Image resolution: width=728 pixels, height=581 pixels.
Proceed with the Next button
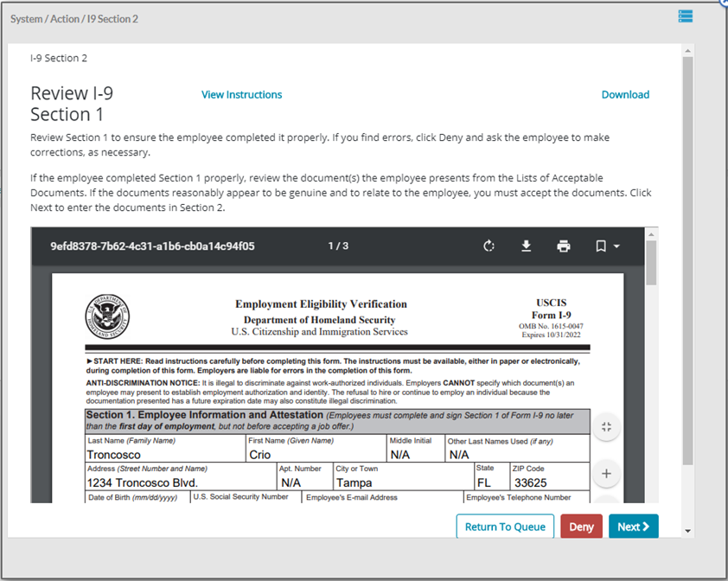pos(633,527)
